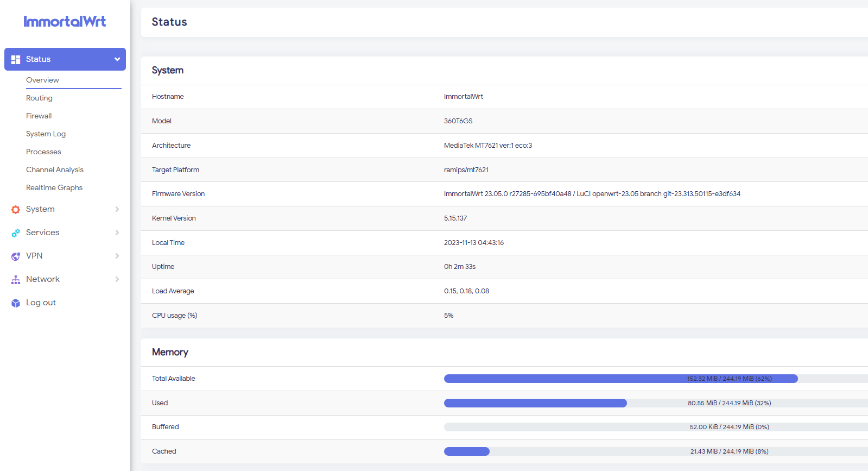Click the Status dashboard icon

[x=16, y=59]
